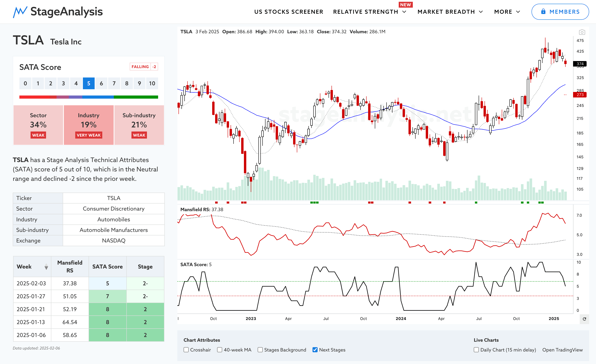Click the Mansfield RS column header
Viewport: 596px width, 364px height.
(70, 266)
